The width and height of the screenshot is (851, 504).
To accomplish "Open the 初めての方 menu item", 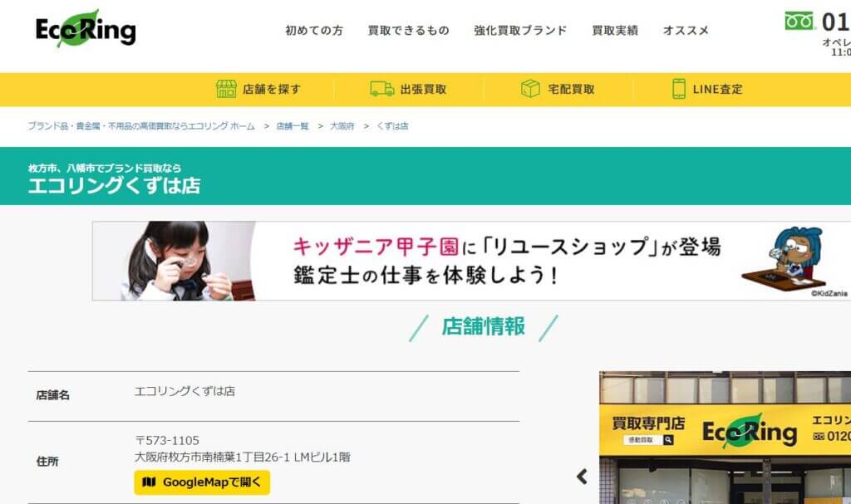I will pyautogui.click(x=314, y=31).
